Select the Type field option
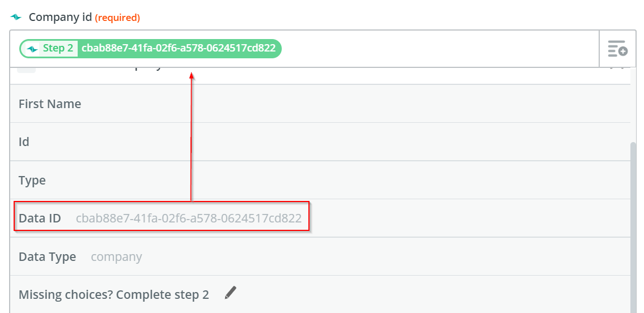644x313 pixels. click(32, 181)
